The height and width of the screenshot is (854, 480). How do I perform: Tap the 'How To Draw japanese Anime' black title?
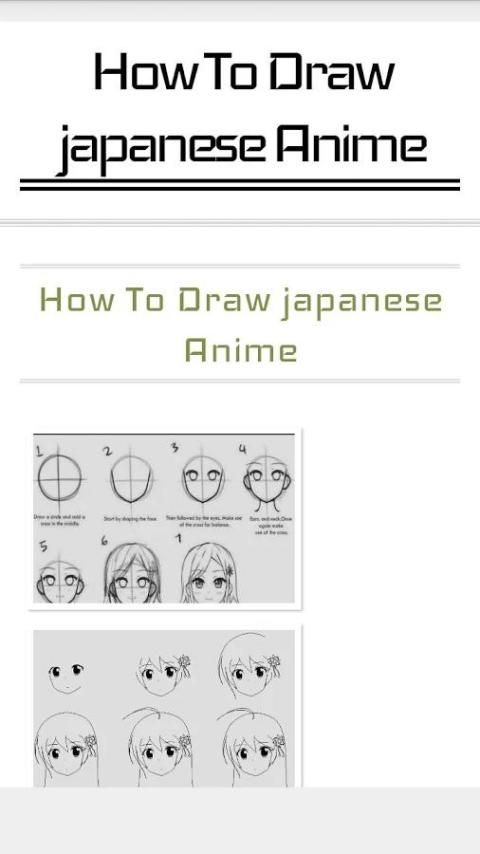[243, 110]
